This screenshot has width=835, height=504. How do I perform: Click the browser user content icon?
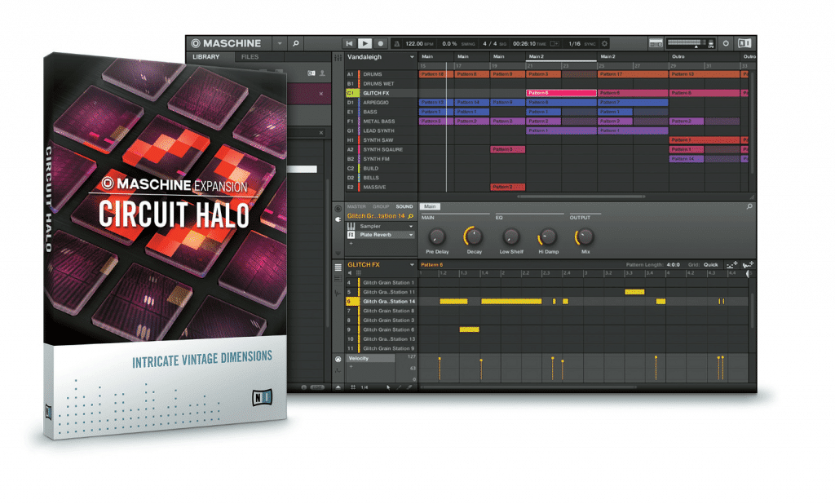(322, 73)
